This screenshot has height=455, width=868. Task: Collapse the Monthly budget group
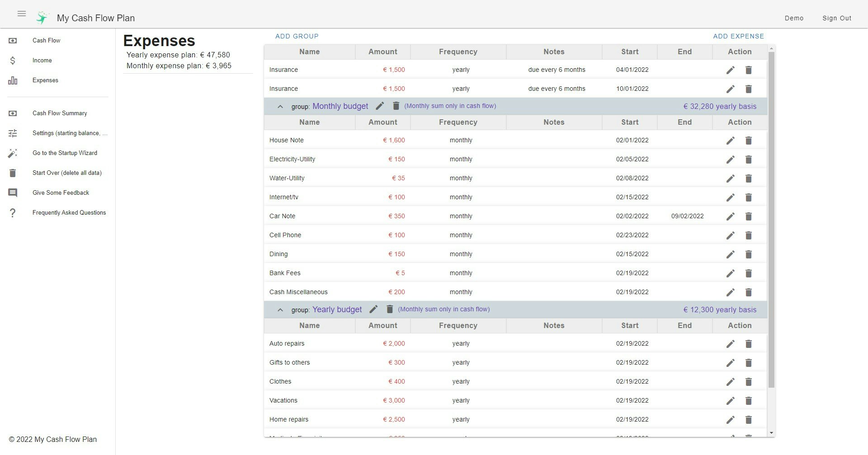pyautogui.click(x=280, y=106)
